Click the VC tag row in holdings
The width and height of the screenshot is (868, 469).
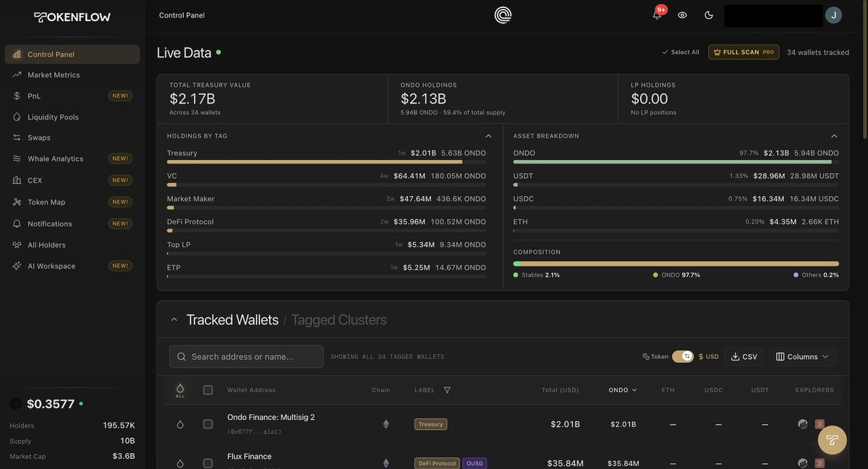click(x=326, y=179)
